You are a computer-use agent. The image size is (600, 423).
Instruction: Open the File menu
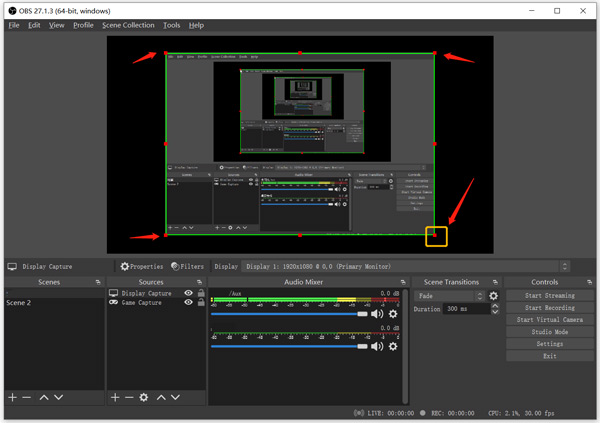pyautogui.click(x=14, y=25)
